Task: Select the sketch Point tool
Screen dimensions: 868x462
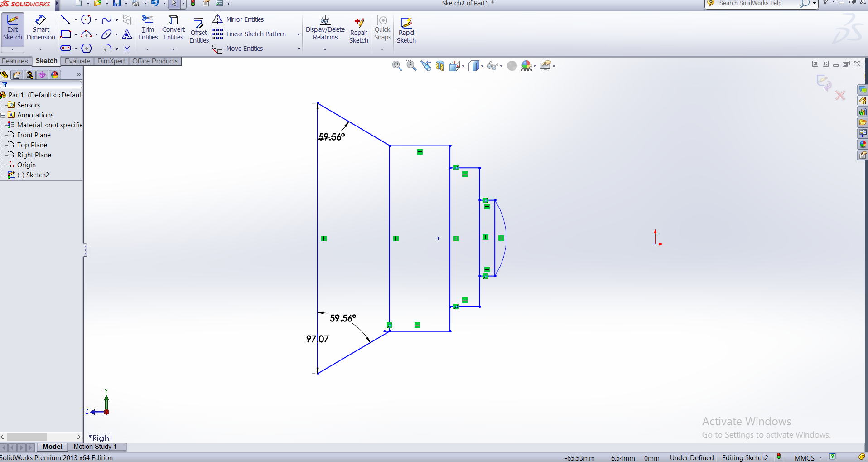Action: pos(127,49)
